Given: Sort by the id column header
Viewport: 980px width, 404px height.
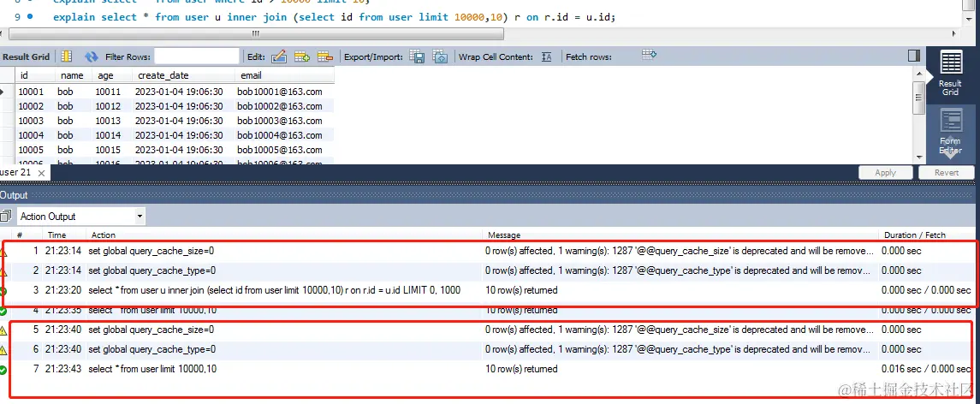Looking at the screenshot, I should pos(24,75).
